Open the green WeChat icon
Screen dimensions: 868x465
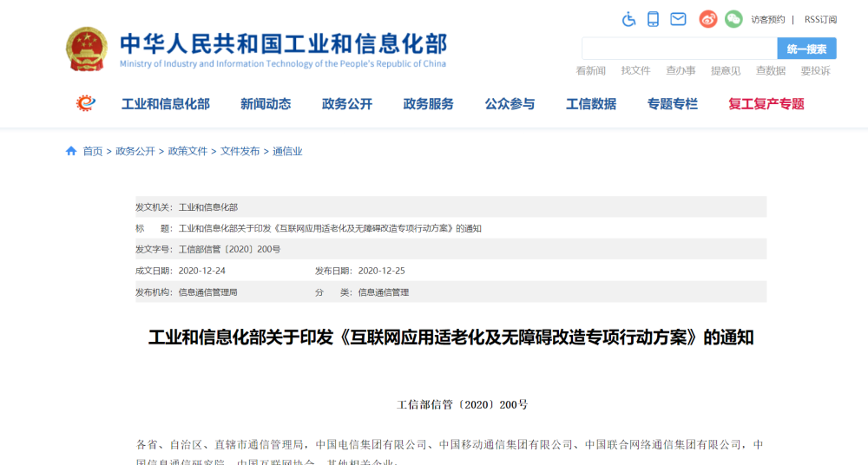[x=733, y=19]
